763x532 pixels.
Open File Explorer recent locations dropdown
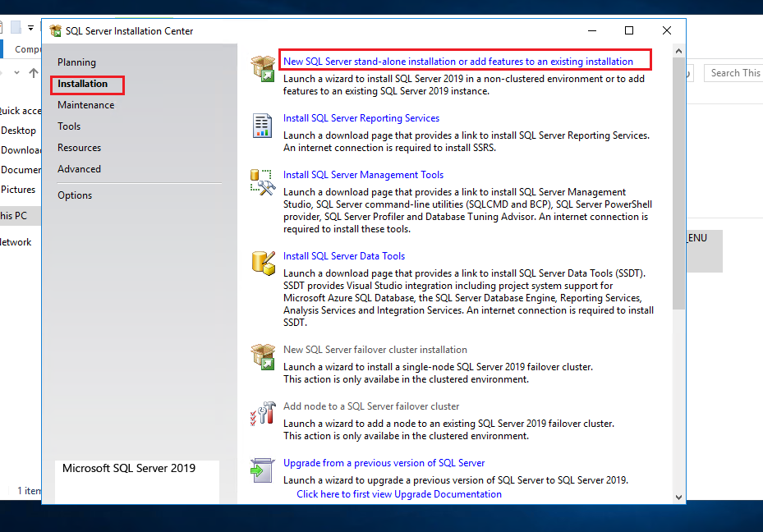click(17, 72)
